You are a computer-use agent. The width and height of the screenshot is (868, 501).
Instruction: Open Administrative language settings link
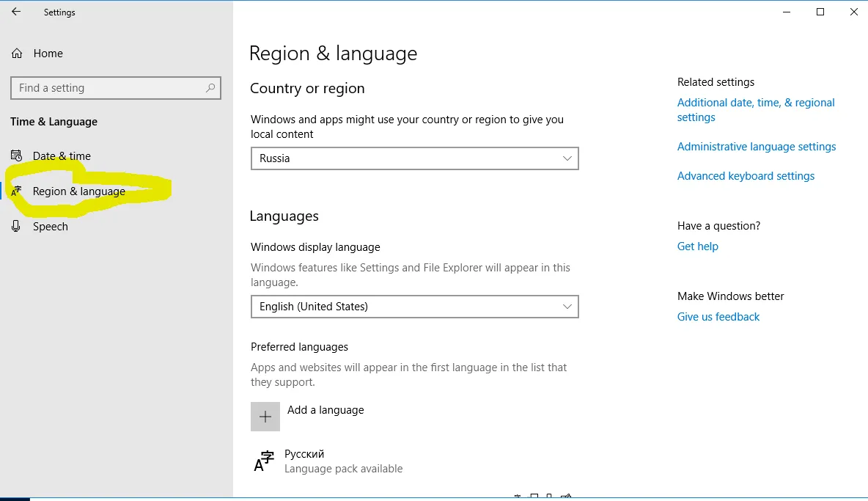point(756,147)
